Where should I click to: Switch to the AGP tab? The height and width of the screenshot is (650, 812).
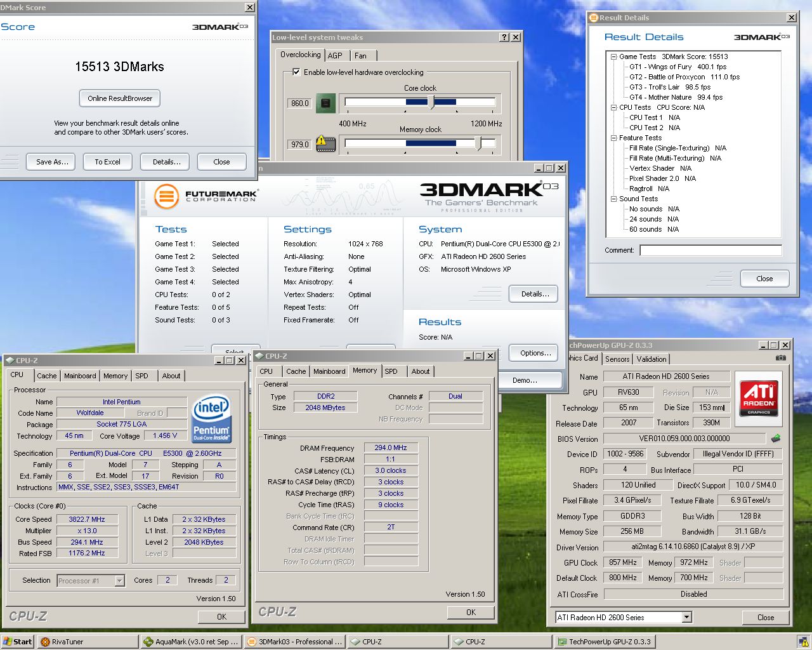[x=335, y=56]
